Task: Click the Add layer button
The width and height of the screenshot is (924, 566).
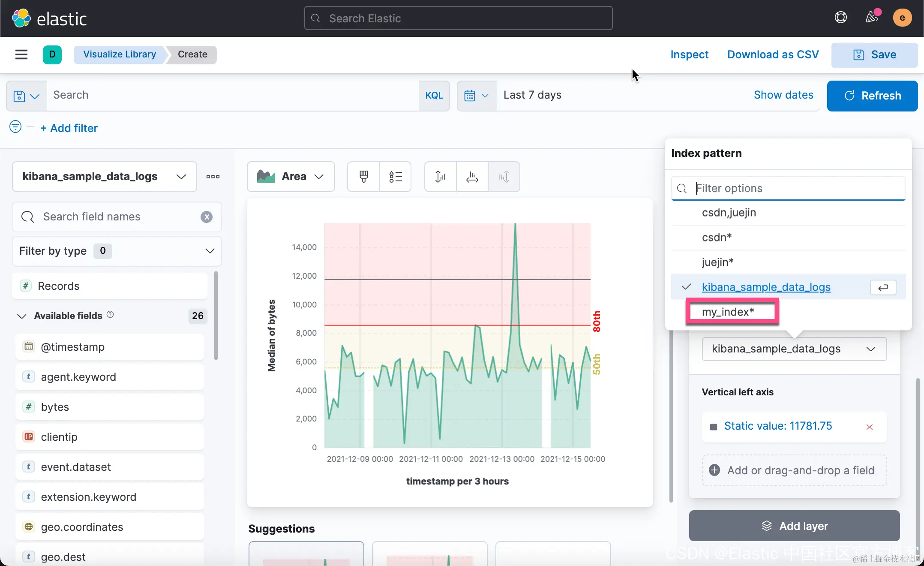Action: point(794,526)
